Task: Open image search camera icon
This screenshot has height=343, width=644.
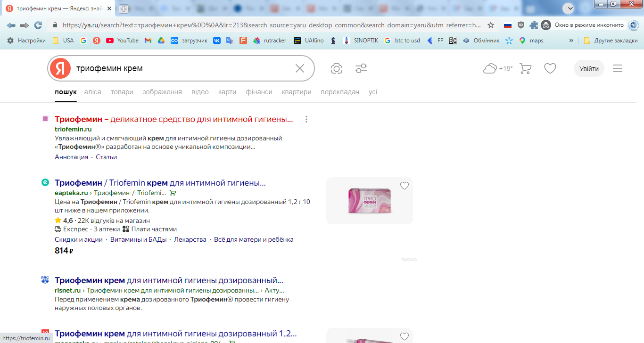Action: [x=337, y=68]
